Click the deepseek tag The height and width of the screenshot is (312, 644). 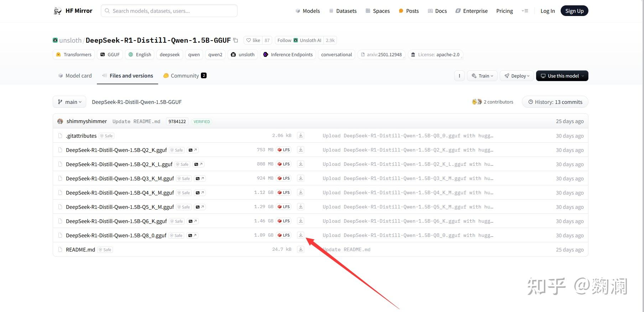pos(170,54)
